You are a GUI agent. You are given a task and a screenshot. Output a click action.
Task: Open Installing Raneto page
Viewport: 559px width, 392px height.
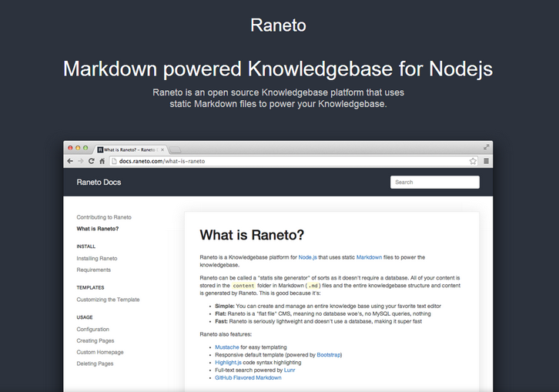coord(97,258)
